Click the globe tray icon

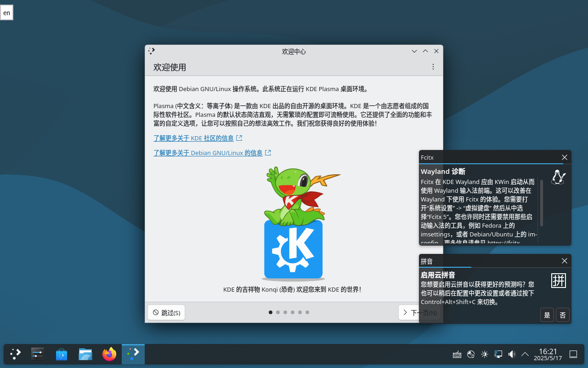click(471, 354)
